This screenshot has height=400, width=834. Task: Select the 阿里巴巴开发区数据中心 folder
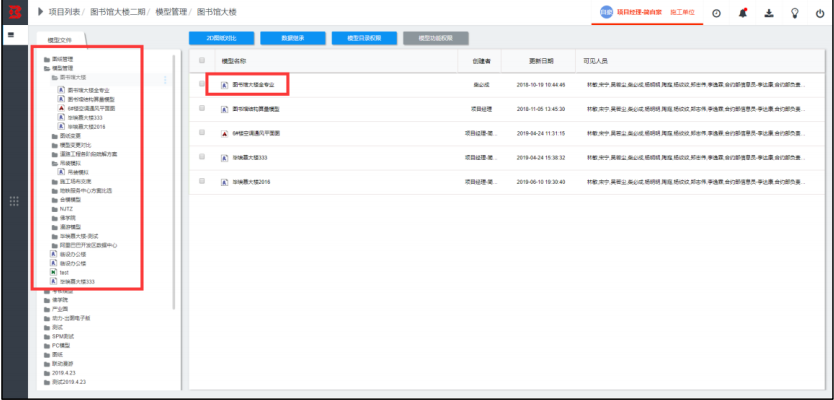[x=88, y=245]
